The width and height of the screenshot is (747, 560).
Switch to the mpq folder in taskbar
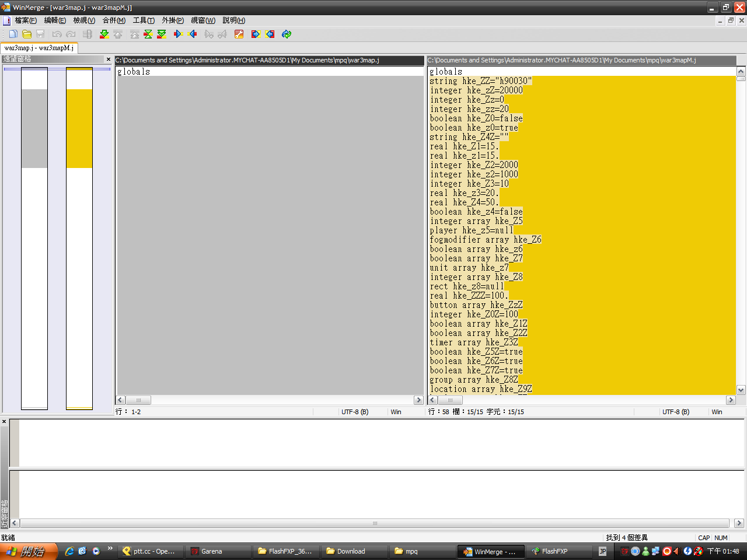422,551
